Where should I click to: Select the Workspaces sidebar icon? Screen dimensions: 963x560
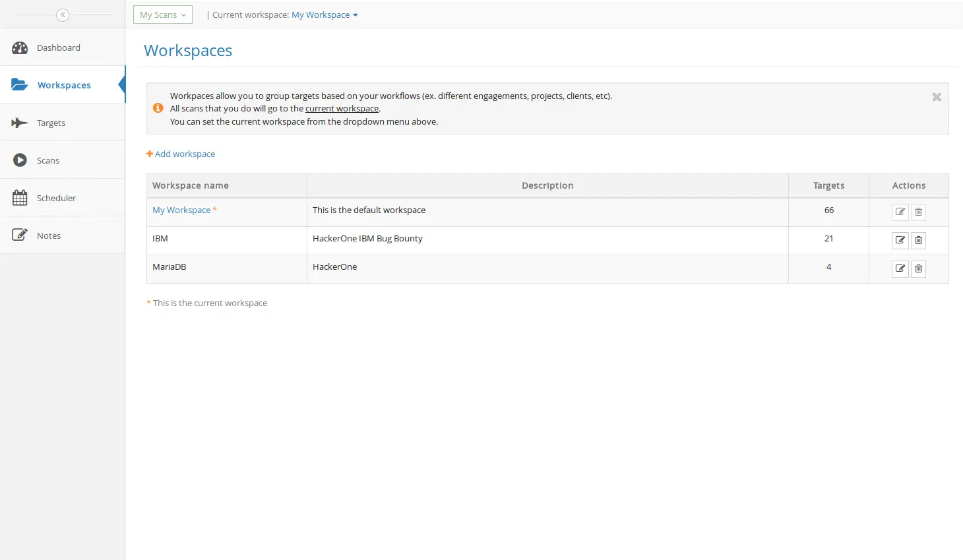pyautogui.click(x=19, y=84)
